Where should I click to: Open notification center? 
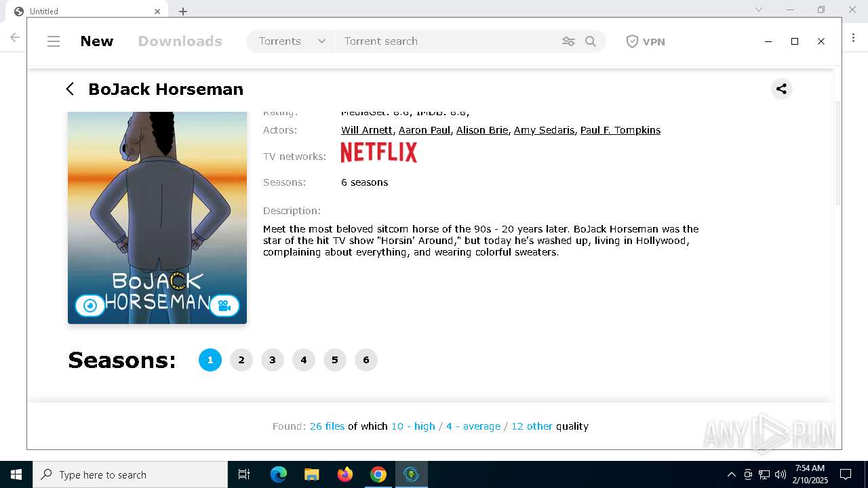point(846,474)
